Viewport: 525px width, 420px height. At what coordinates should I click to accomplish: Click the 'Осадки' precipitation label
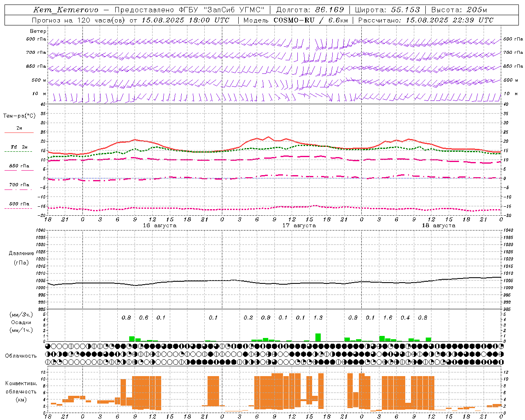click(21, 322)
